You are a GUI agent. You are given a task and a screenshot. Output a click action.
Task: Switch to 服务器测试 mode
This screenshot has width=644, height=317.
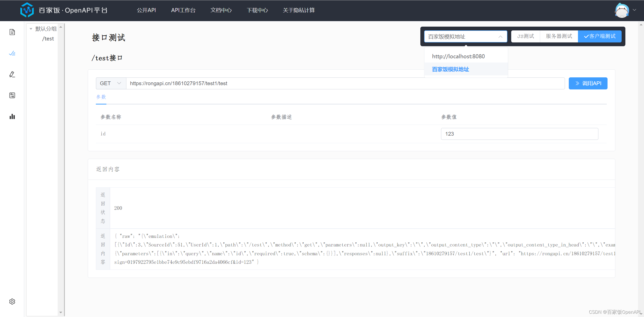559,36
